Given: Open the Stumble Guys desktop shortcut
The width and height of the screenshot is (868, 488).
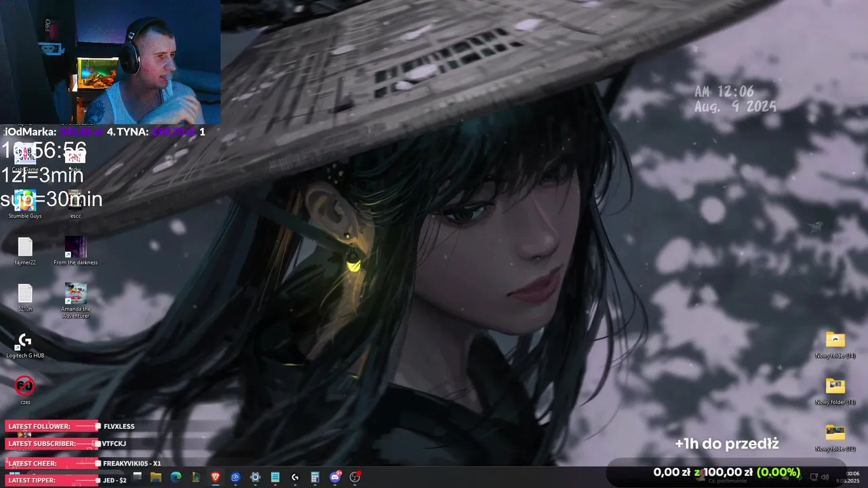Looking at the screenshot, I should (25, 203).
